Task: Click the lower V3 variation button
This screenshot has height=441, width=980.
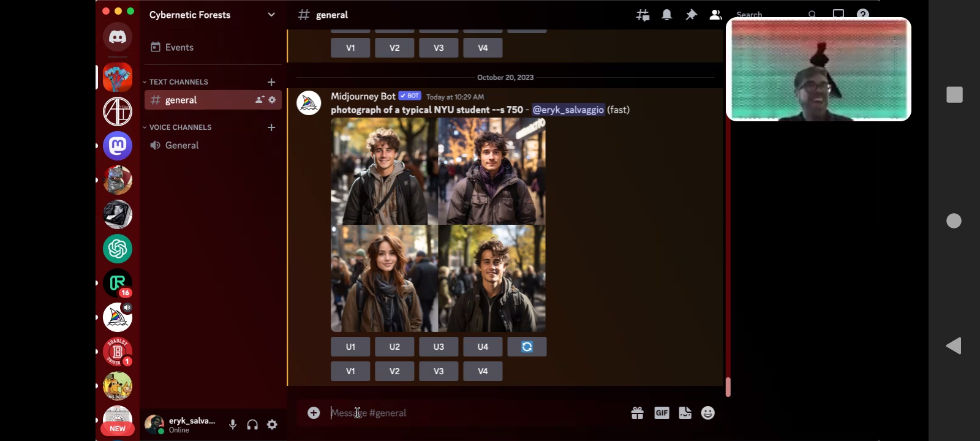Action: [x=439, y=371]
